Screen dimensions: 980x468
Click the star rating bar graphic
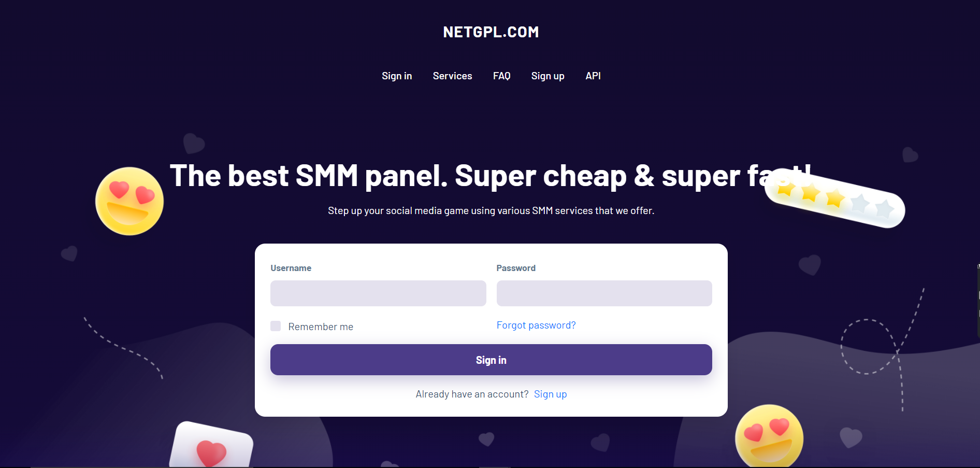(x=834, y=198)
